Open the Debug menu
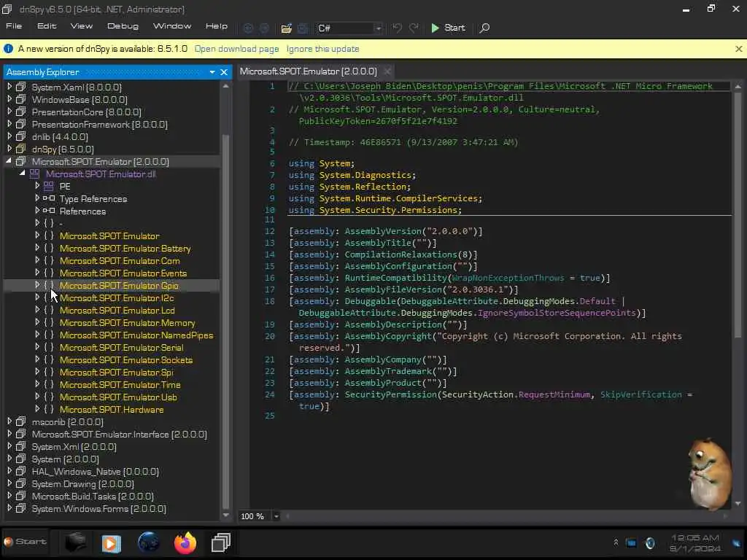Image resolution: width=747 pixels, height=560 pixels. (x=123, y=26)
